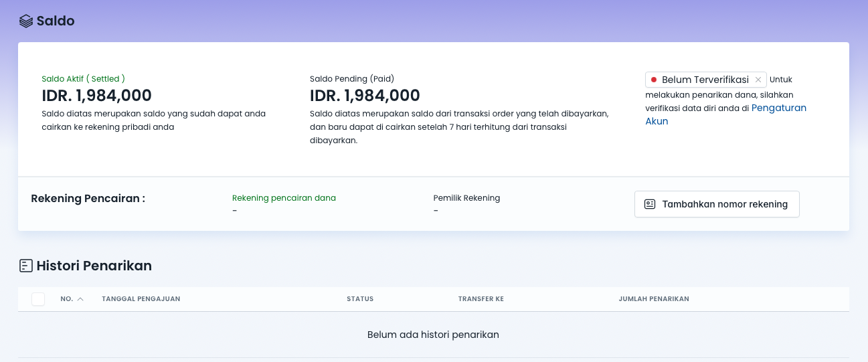Image resolution: width=868 pixels, height=362 pixels.
Task: Select the Transfer Ke column header
Action: [481, 299]
